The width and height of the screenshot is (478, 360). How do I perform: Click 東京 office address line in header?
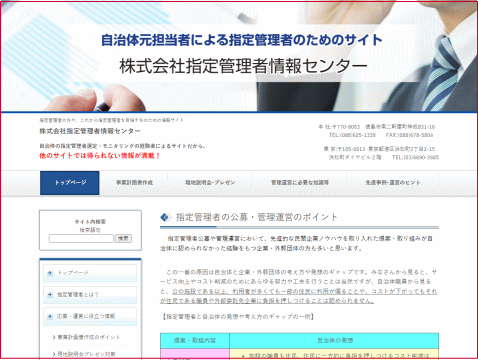point(379,149)
